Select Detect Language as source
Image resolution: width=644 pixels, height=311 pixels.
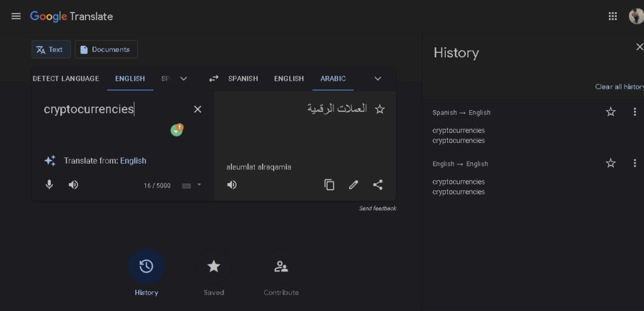pyautogui.click(x=65, y=79)
